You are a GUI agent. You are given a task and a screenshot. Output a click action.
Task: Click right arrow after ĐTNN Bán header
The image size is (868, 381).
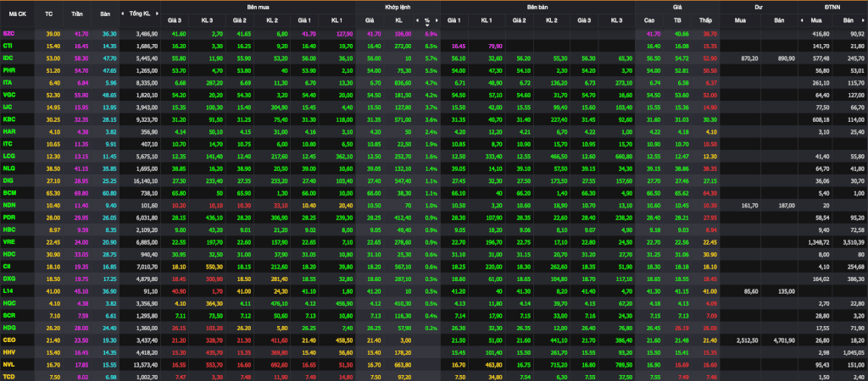point(865,20)
